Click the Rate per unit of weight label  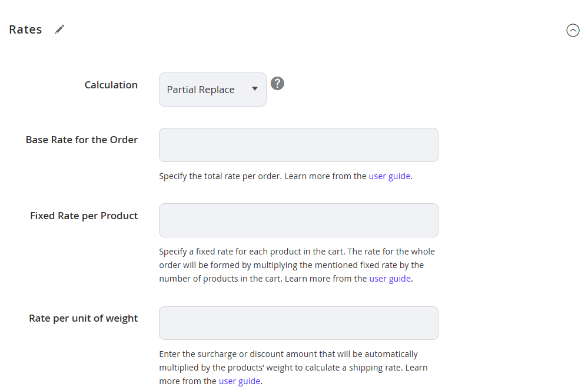[x=83, y=318]
